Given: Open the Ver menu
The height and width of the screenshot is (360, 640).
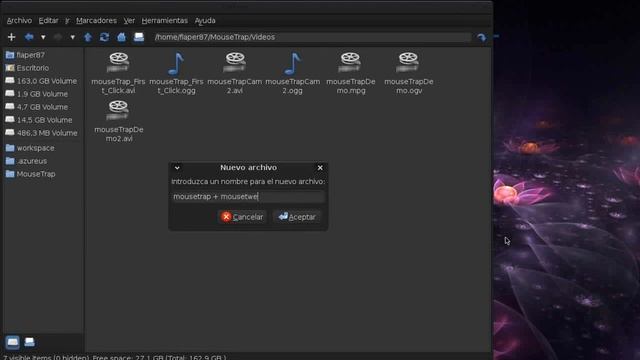Looking at the screenshot, I should click(129, 20).
